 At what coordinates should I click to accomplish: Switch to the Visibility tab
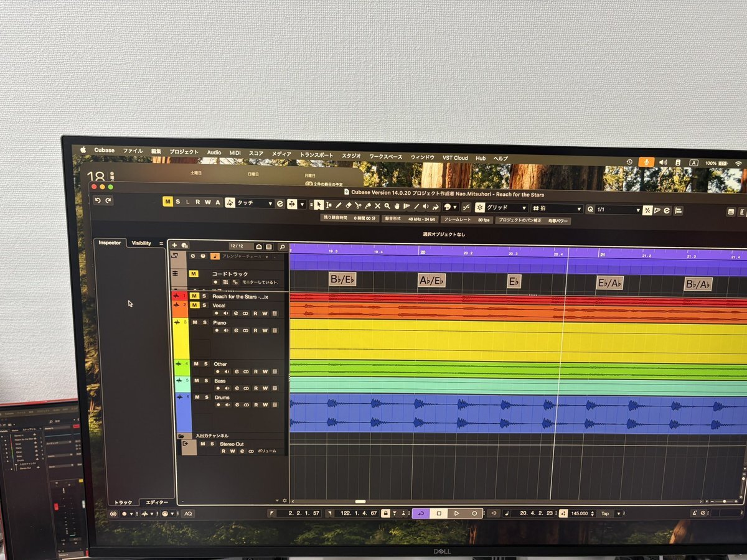(141, 243)
